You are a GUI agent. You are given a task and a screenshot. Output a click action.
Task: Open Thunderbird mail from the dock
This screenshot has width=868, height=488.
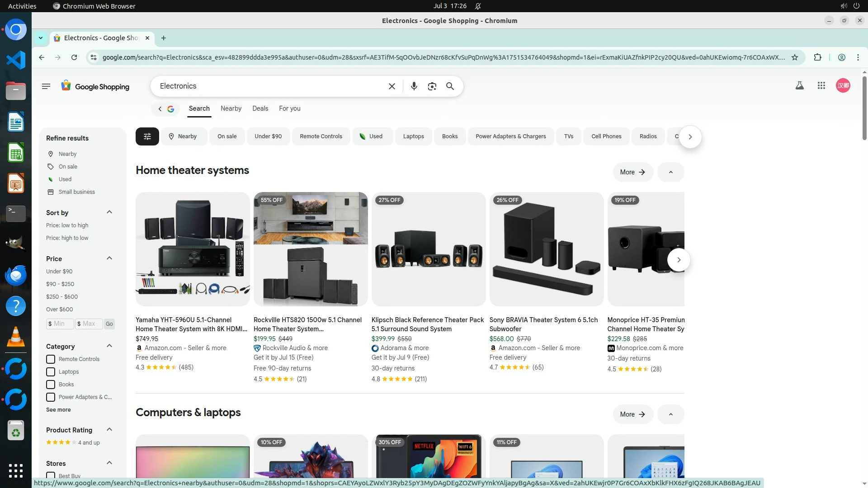16,275
